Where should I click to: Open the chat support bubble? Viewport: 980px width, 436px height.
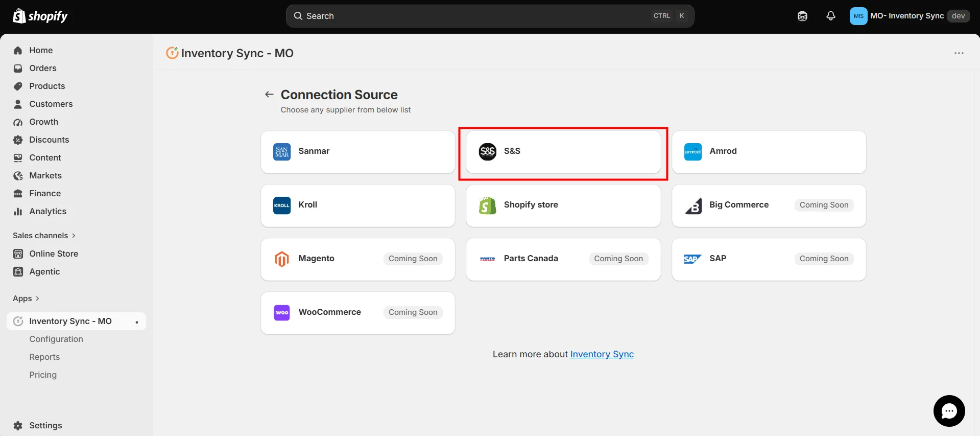tap(949, 410)
